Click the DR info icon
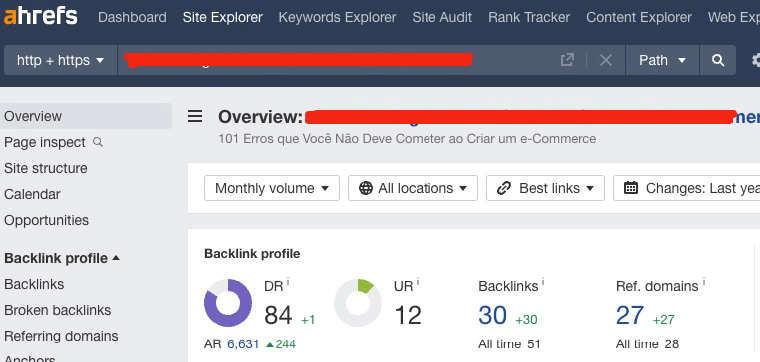 coord(287,281)
